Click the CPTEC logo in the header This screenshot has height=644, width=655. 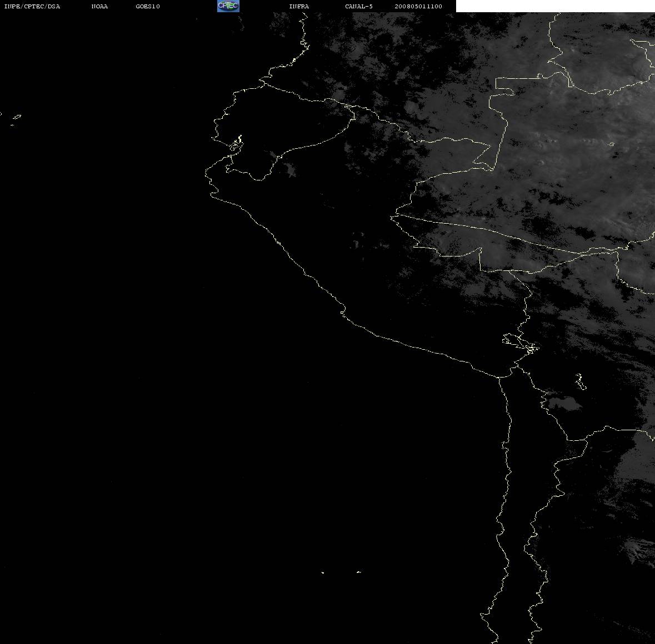click(228, 6)
